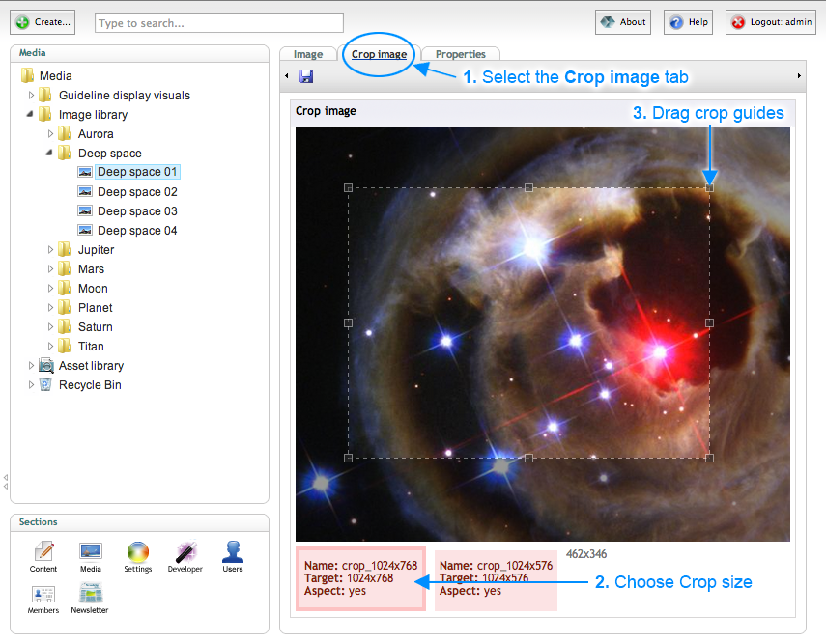The image size is (826, 644).
Task: Open the Settings section icon
Action: [138, 557]
